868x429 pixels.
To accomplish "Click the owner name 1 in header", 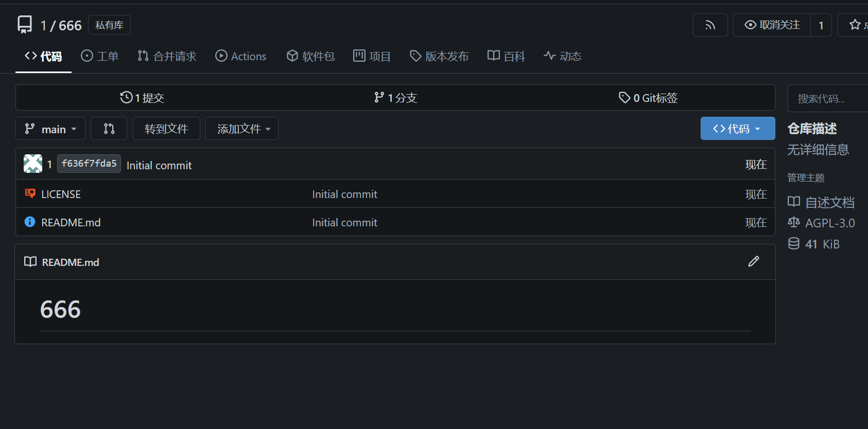I will pos(44,25).
